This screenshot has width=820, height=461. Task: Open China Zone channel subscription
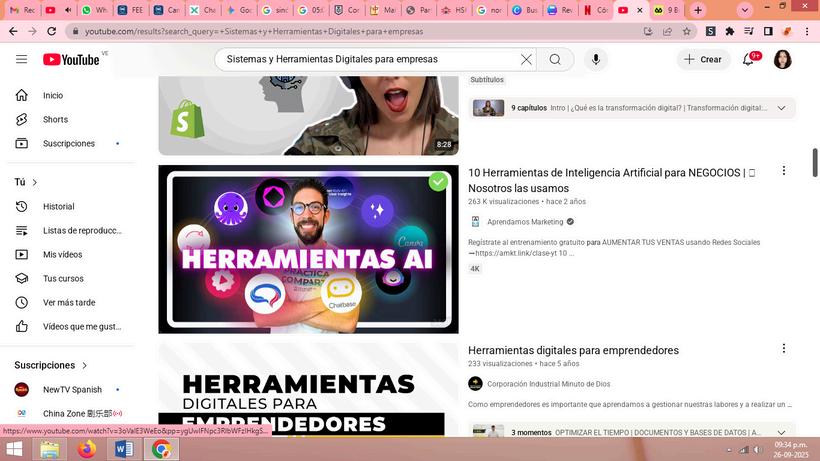tap(68, 413)
